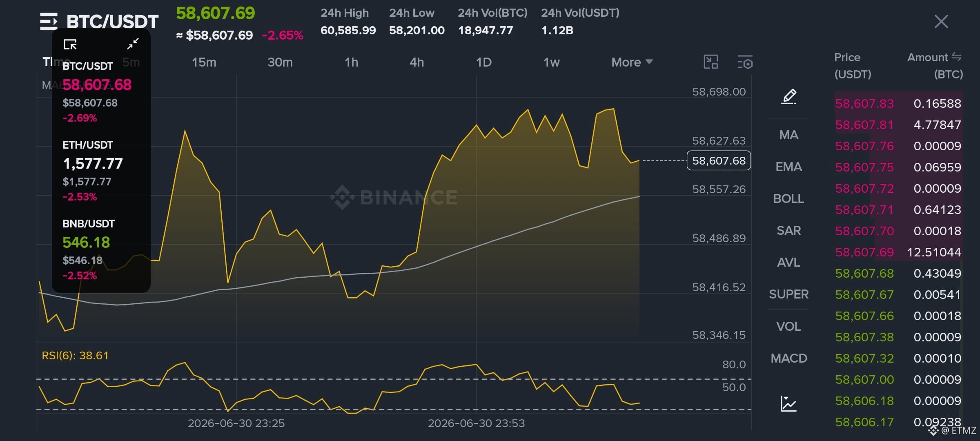The height and width of the screenshot is (441, 980).
Task: Enable the SAR indicator
Action: tap(789, 230)
